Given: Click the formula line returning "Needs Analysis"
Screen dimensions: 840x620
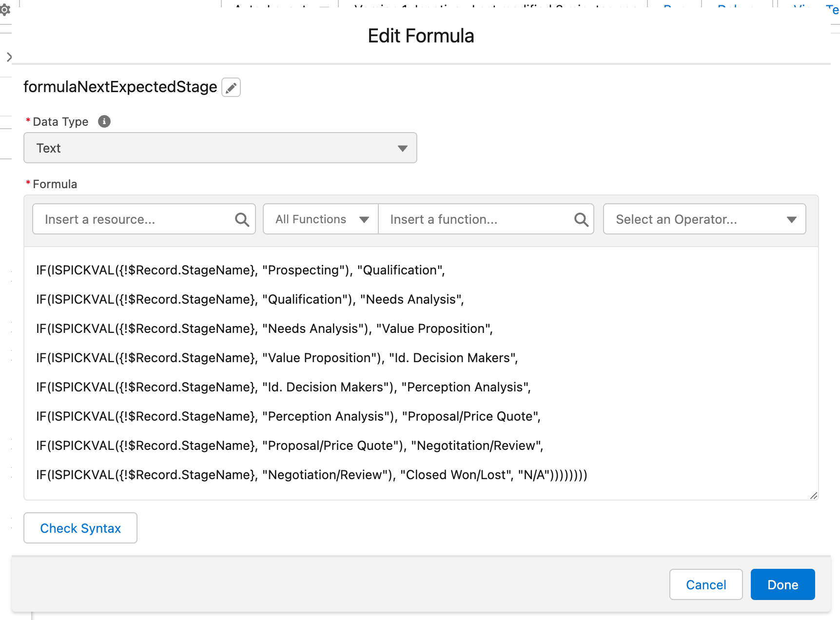Looking at the screenshot, I should 250,299.
